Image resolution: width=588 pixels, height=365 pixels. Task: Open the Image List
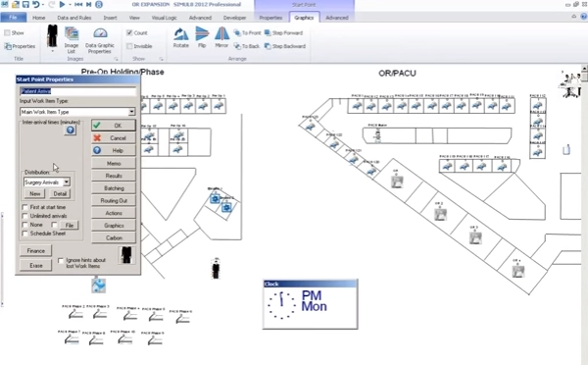coord(72,40)
